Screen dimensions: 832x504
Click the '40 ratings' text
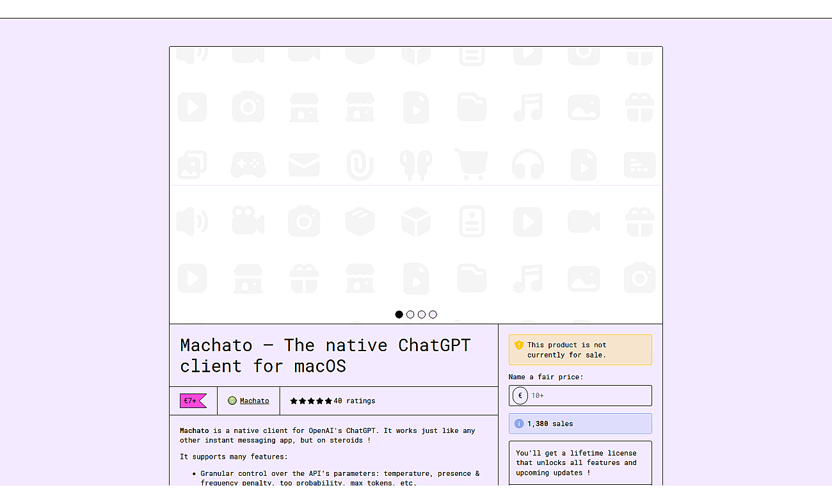(x=355, y=401)
